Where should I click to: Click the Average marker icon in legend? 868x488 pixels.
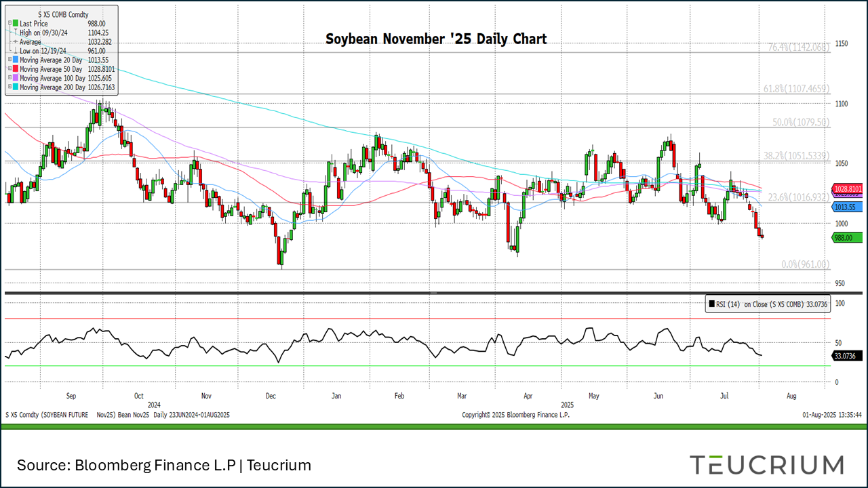[x=16, y=41]
